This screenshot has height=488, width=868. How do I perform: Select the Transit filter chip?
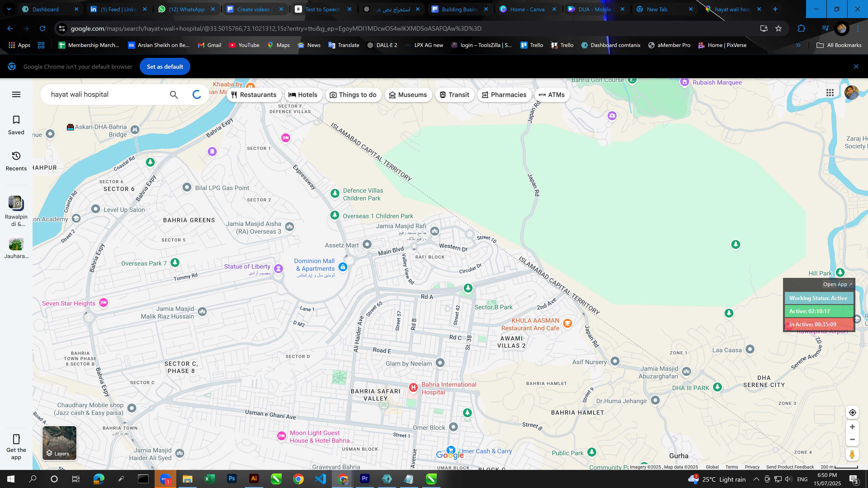click(x=454, y=95)
